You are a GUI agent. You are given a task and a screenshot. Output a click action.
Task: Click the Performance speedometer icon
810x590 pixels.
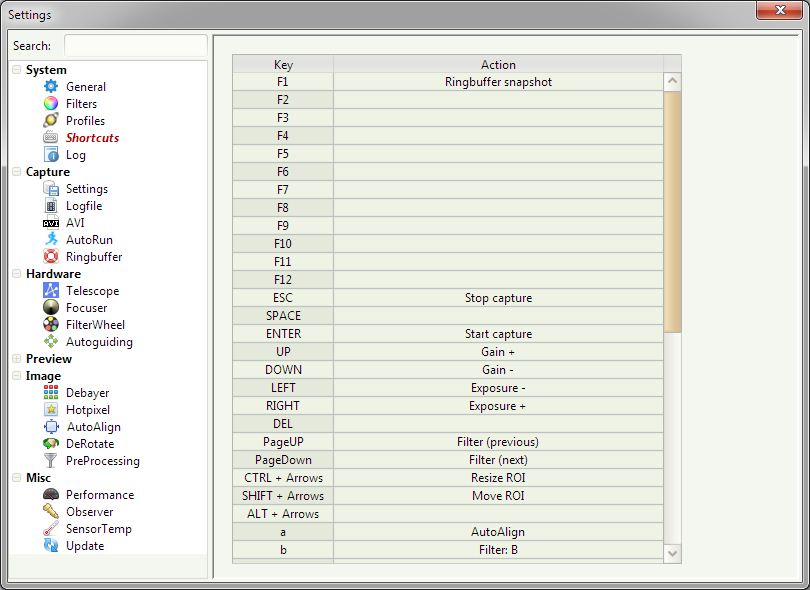(x=51, y=494)
